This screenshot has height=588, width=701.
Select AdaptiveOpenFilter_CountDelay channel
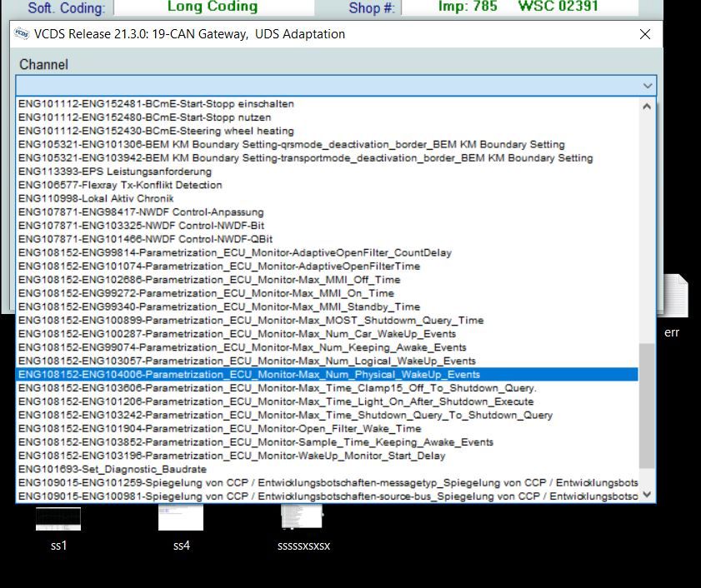[327, 253]
